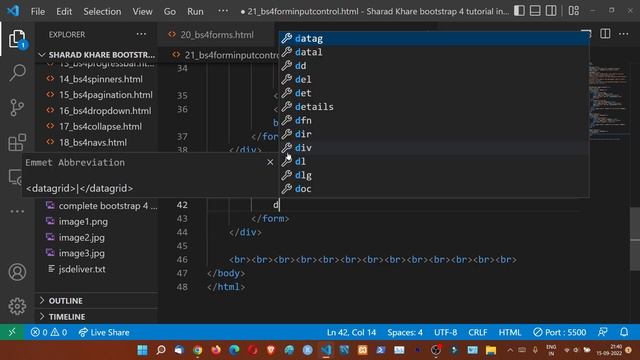Image resolution: width=640 pixels, height=360 pixels.
Task: Open Google Chrome from taskbar
Action: (198, 350)
